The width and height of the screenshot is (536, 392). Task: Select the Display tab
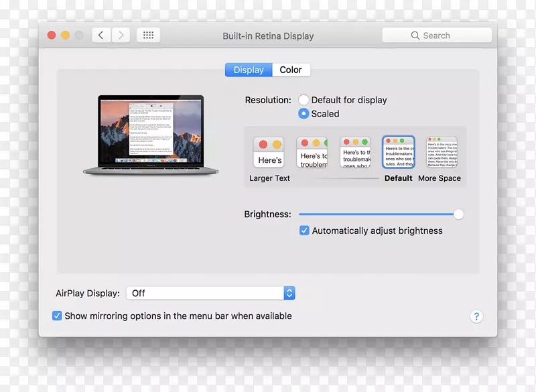click(x=248, y=70)
